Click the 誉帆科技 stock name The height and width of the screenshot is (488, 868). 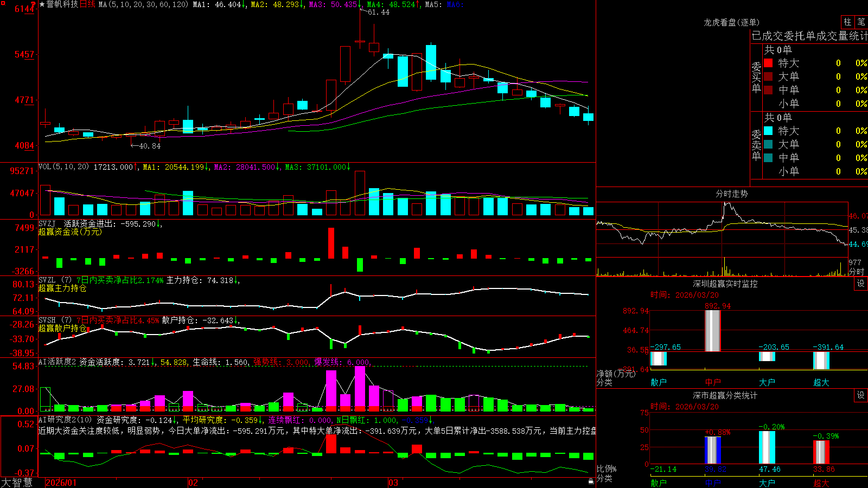(x=62, y=4)
